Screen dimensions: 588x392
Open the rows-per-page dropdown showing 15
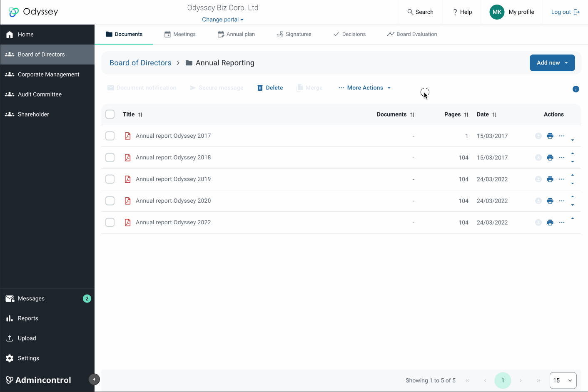pyautogui.click(x=563, y=380)
